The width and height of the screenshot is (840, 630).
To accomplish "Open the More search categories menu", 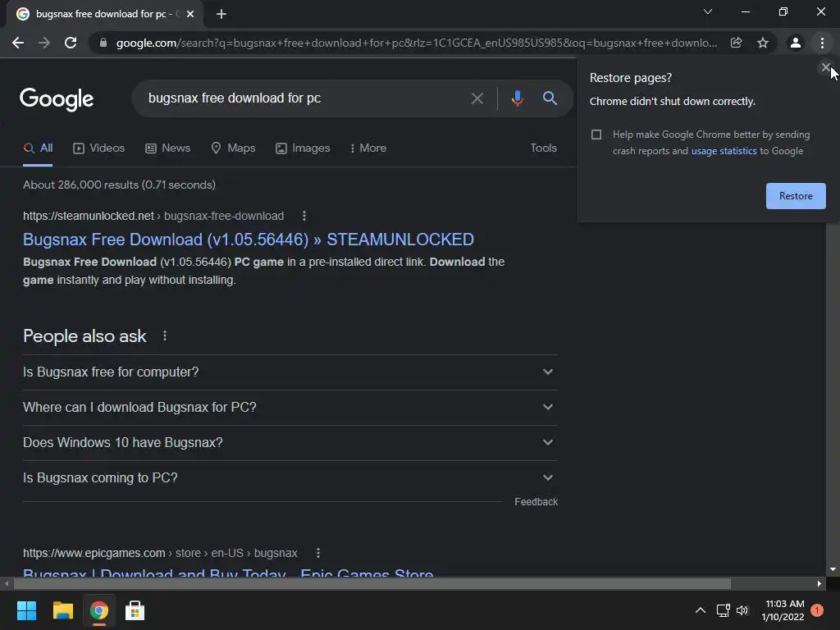I will 367,148.
